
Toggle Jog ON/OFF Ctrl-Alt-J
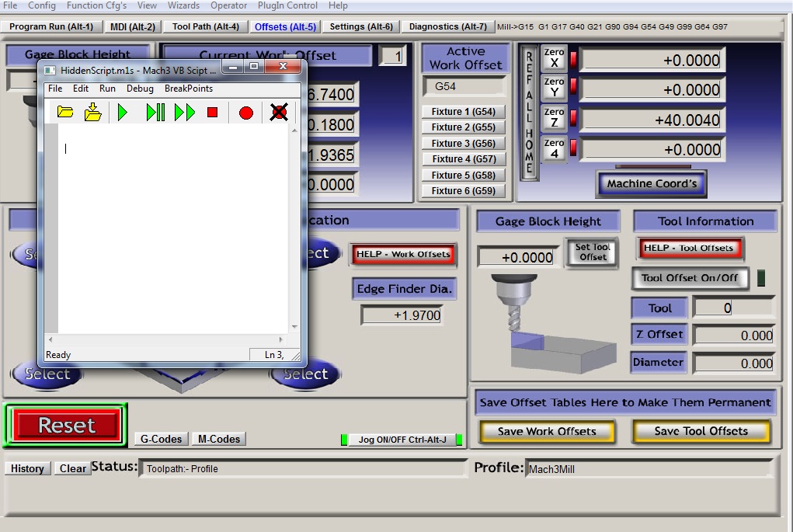click(x=402, y=440)
